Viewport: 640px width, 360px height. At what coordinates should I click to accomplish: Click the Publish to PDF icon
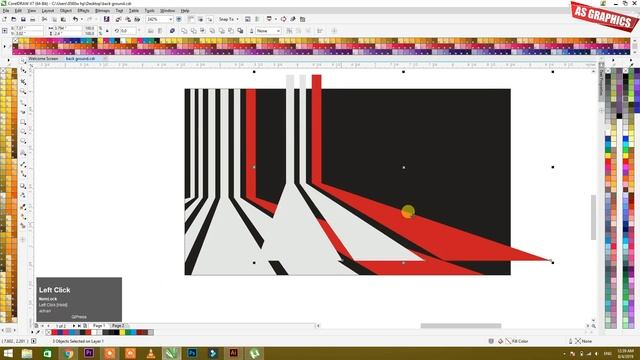[137, 19]
